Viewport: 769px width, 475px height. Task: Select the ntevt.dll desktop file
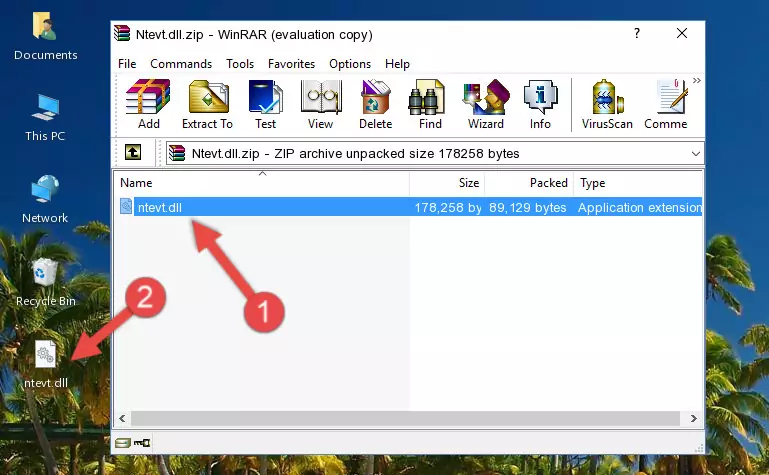click(46, 364)
